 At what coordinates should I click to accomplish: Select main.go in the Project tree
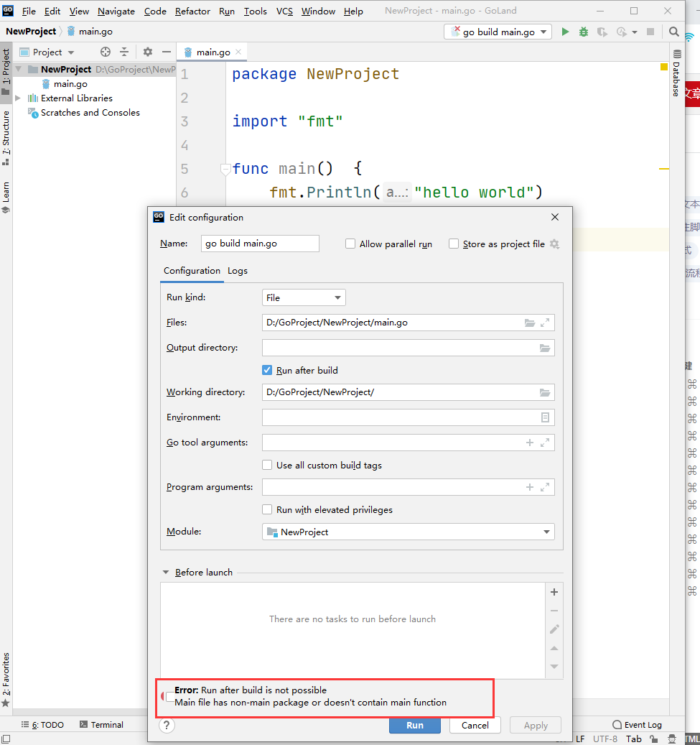tap(70, 84)
